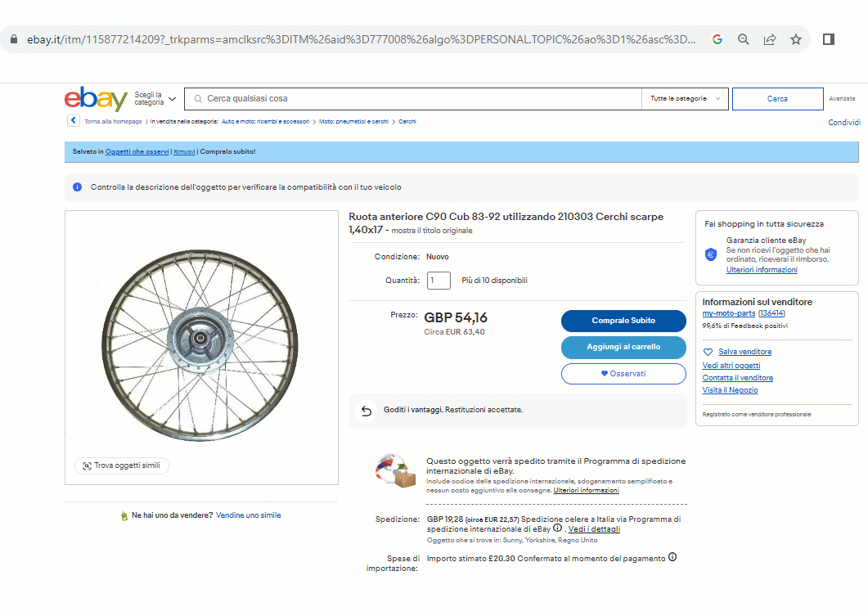Click Aggiungi al carrello button
868x616 pixels.
(623, 347)
